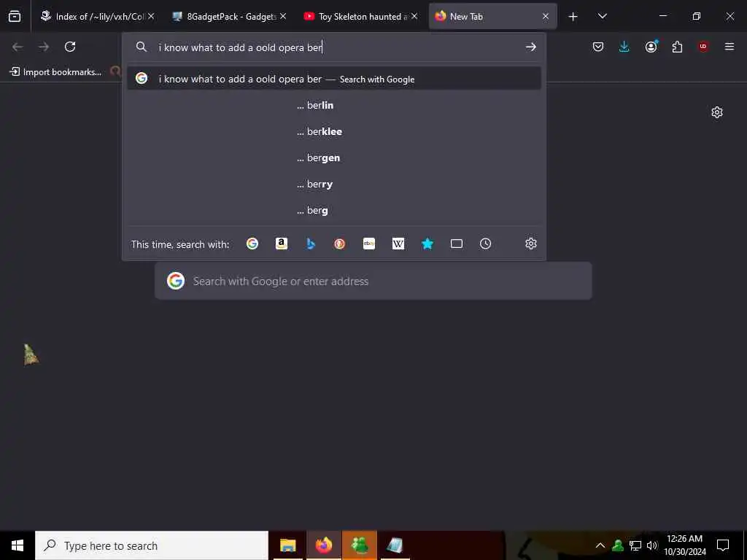Select the berklee suggestion
The height and width of the screenshot is (560, 747).
click(334, 131)
